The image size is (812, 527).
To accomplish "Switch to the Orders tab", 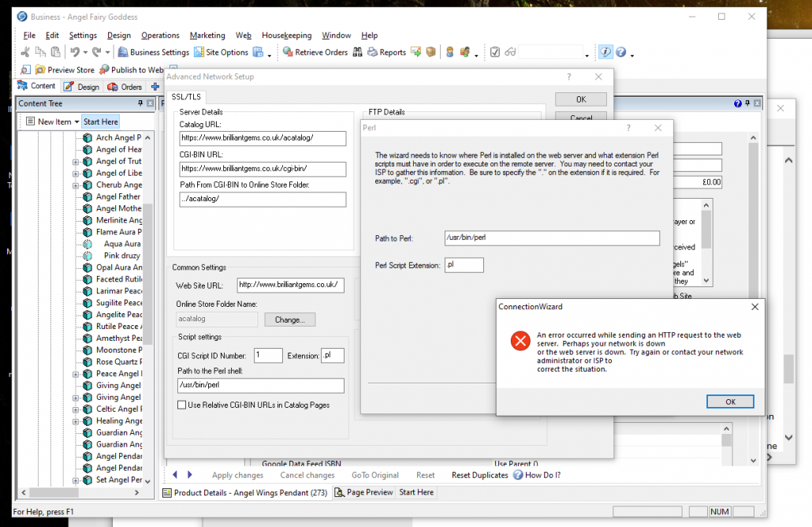I will click(x=125, y=87).
